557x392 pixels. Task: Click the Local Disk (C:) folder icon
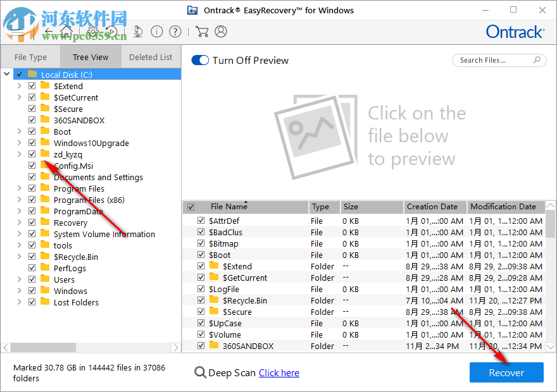tap(32, 74)
